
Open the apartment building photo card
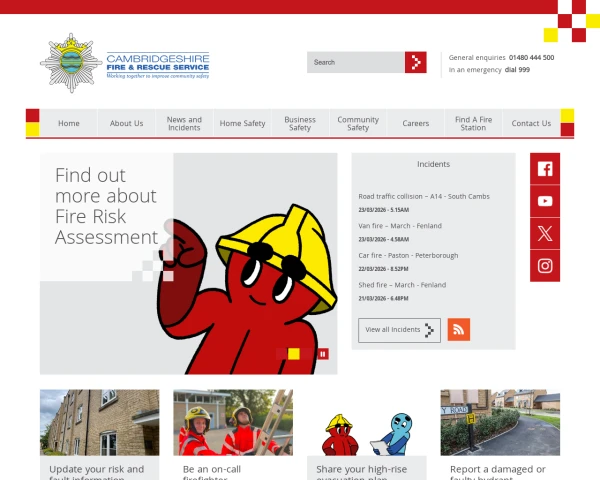tap(99, 423)
